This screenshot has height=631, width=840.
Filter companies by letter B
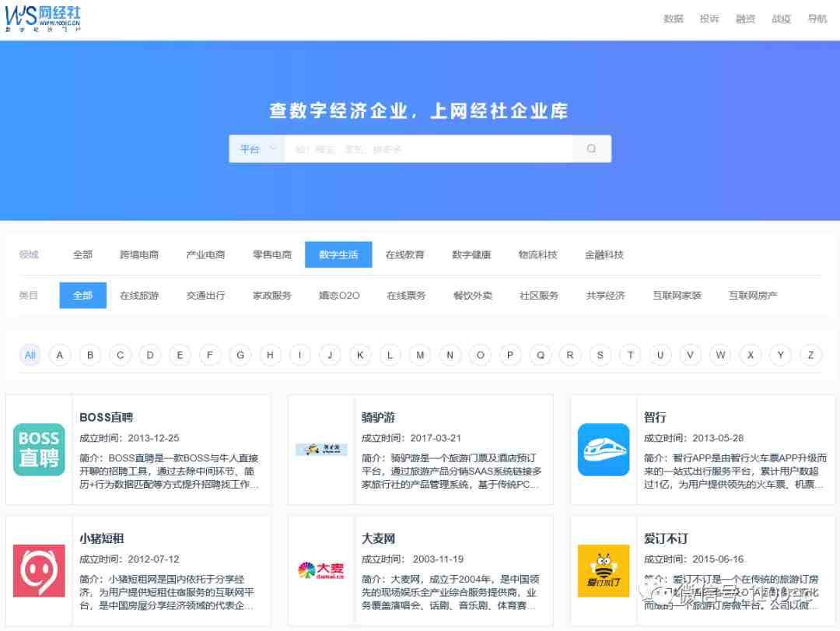pos(90,355)
